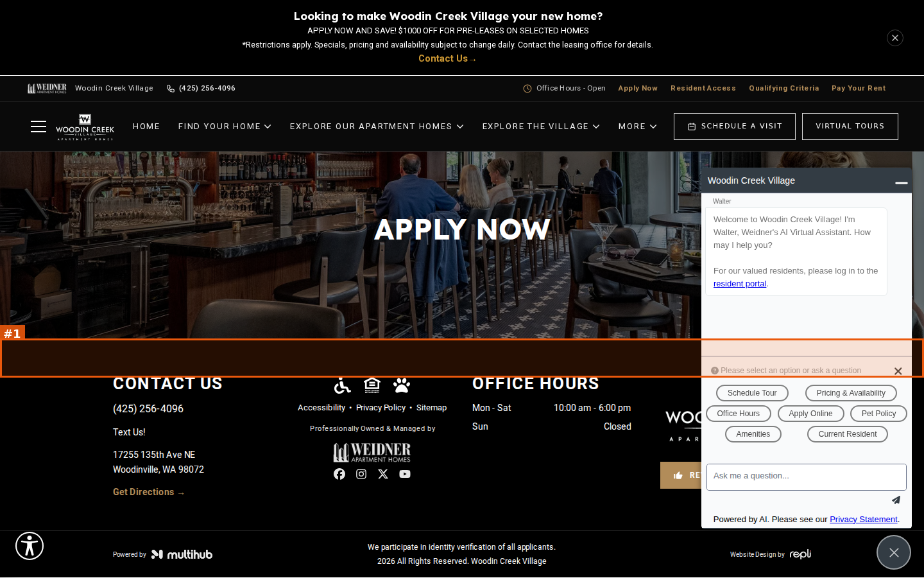Open Get Directions link
Image resolution: width=924 pixels, height=578 pixels.
tap(149, 492)
